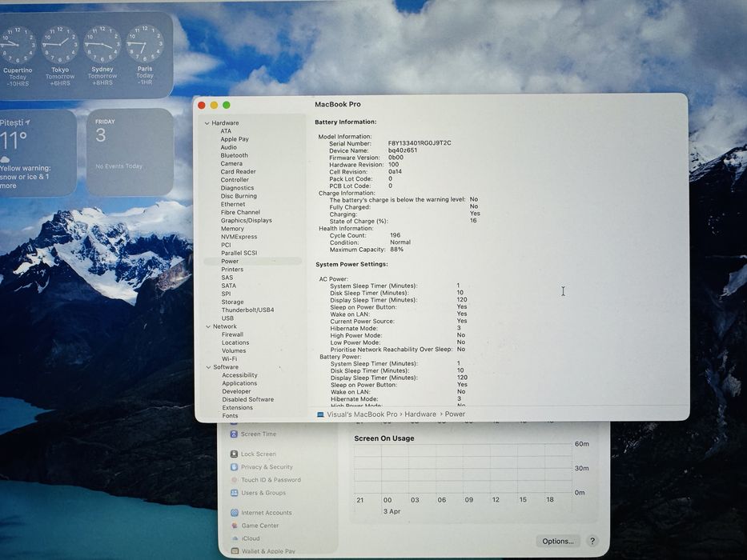Select NVMExpress in sidebar
The image size is (747, 560).
tap(239, 237)
